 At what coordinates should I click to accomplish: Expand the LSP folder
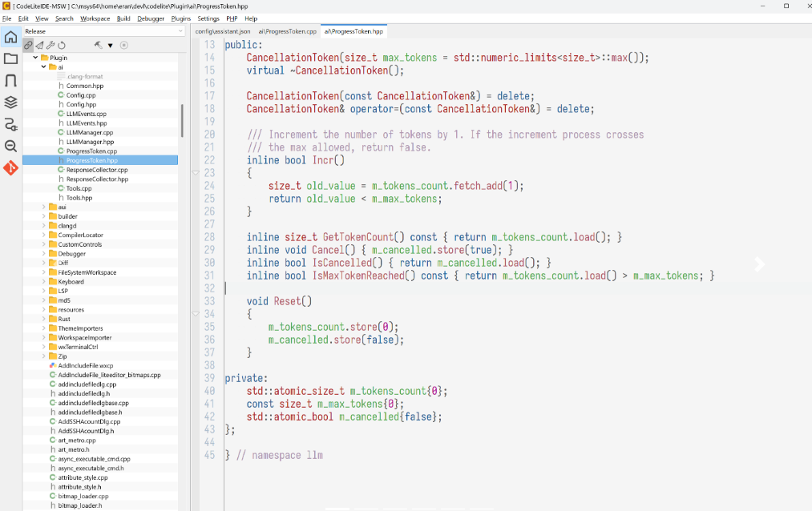coord(43,291)
